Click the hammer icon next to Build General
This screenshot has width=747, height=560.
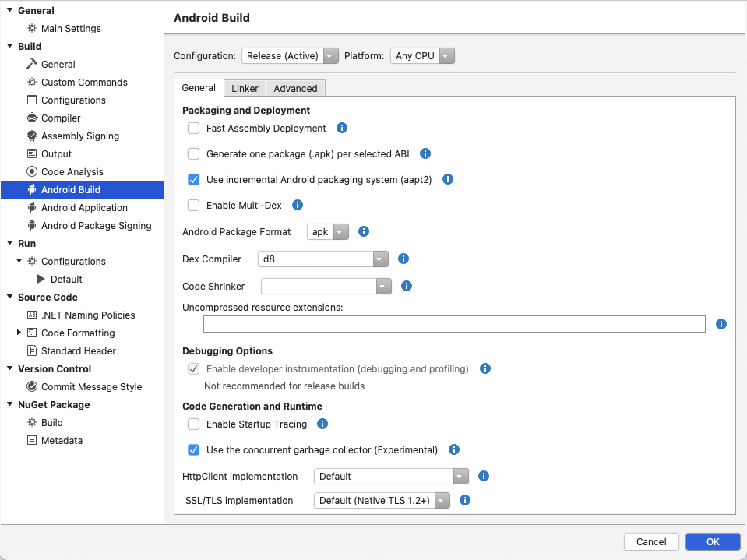[32, 64]
